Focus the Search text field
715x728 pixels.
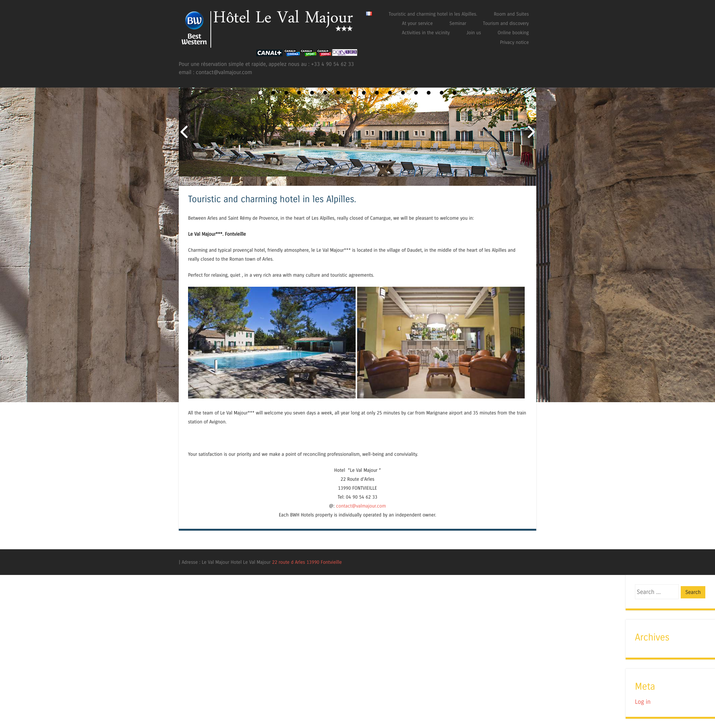[x=657, y=592]
